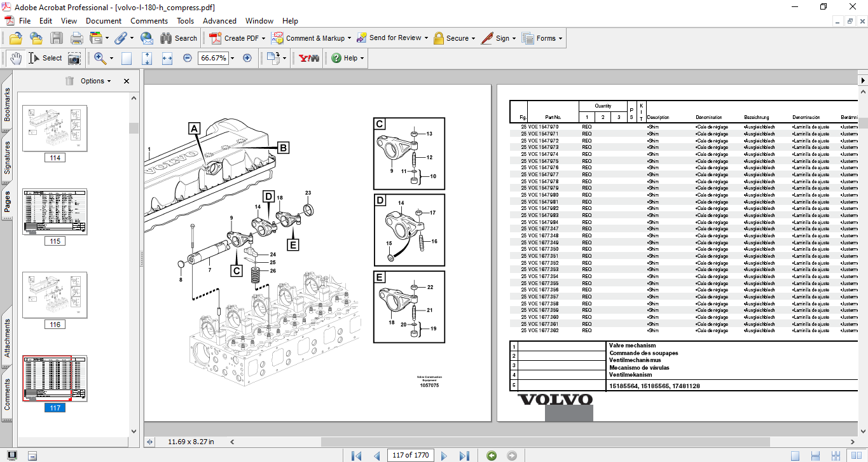Activate the Snapshot camera tool

pyautogui.click(x=74, y=58)
